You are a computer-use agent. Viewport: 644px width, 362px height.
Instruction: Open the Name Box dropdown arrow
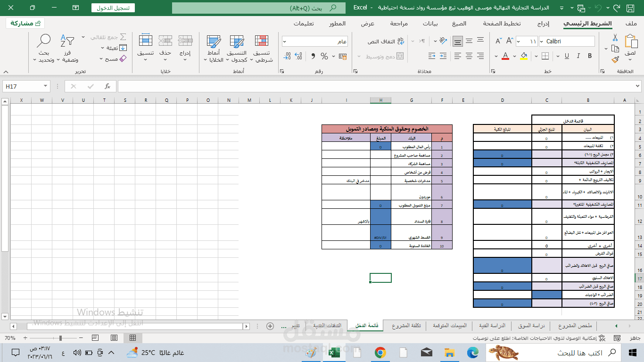pos(46,86)
